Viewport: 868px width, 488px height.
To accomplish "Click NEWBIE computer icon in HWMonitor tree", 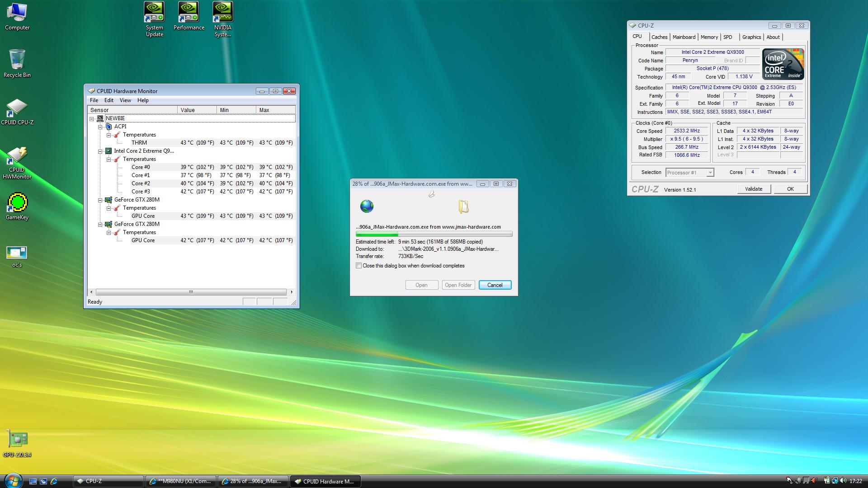I will click(x=100, y=118).
